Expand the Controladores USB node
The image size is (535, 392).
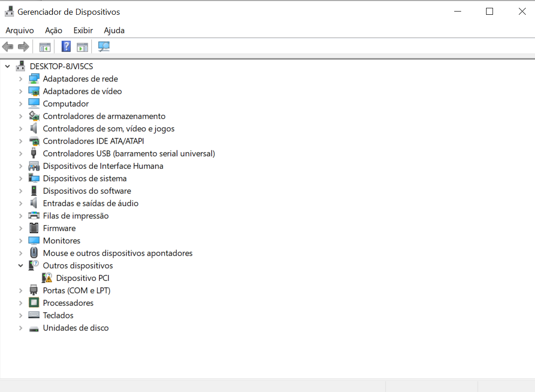(x=20, y=154)
